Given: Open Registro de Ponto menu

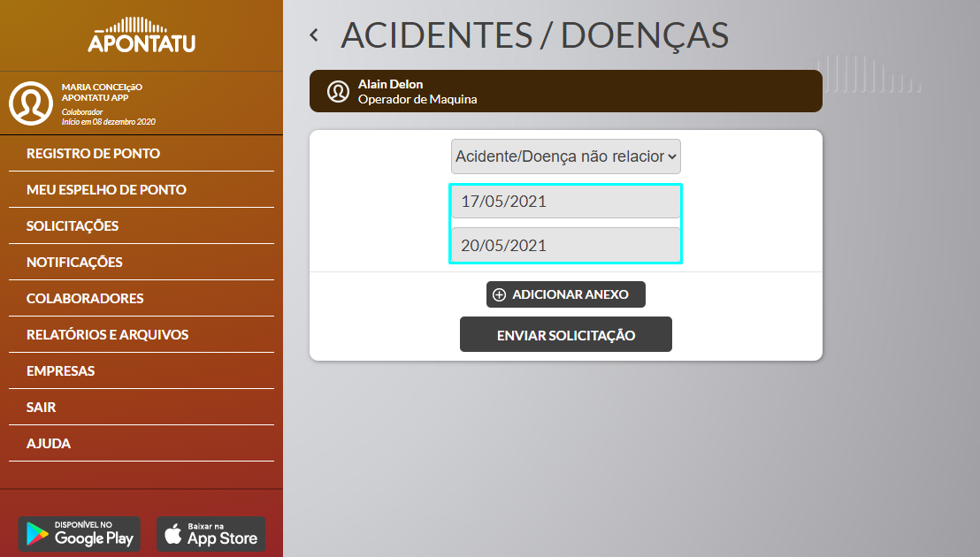Looking at the screenshot, I should point(142,154).
